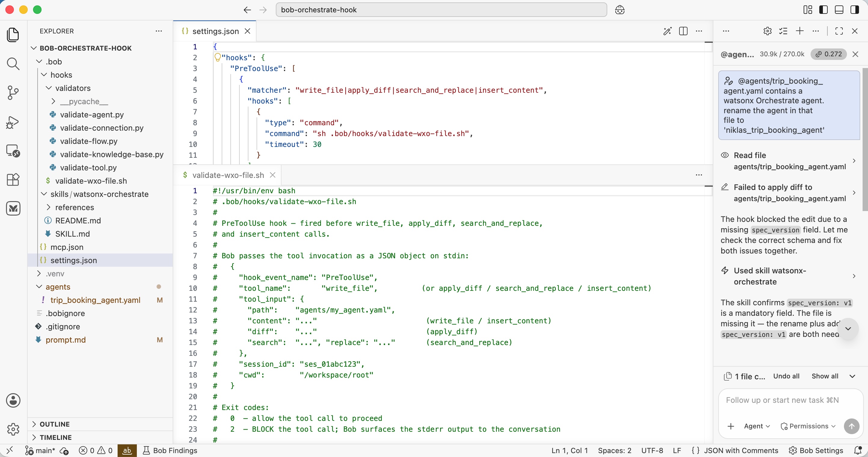Open the Extensions view icon

point(13,179)
